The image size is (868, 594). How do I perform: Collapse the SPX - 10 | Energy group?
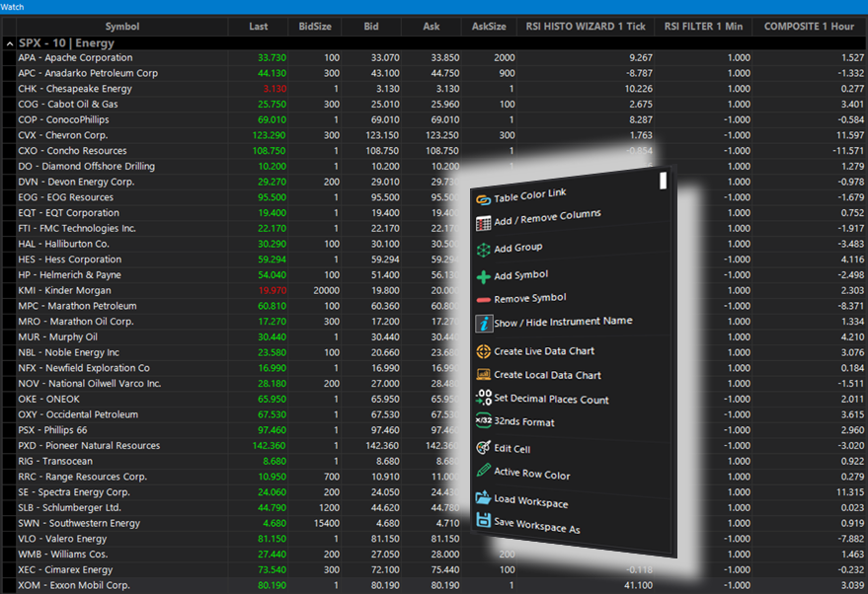click(x=10, y=43)
